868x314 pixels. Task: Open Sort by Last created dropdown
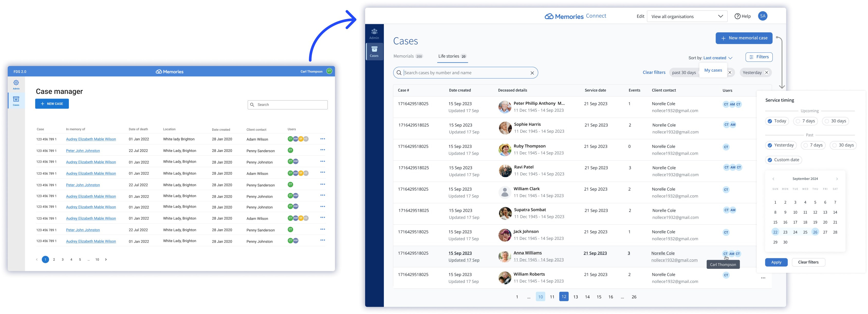coord(717,58)
